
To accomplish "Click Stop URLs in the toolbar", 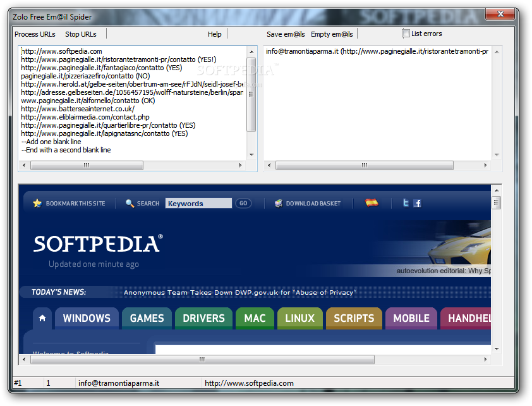I will point(81,34).
